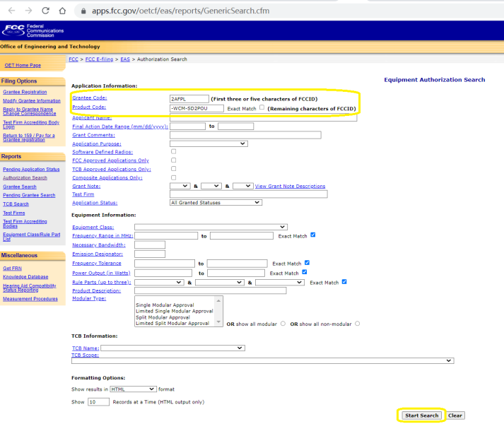Click the padlock site security icon

tap(83, 11)
